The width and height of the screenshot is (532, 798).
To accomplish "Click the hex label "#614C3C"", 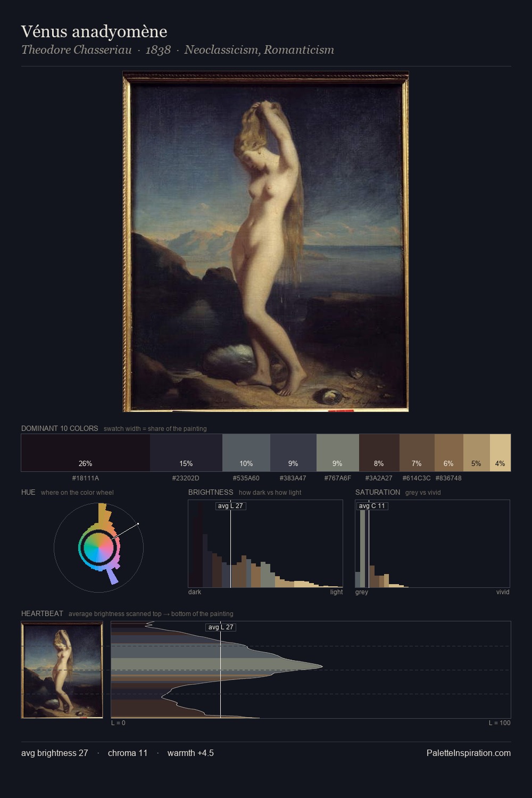I will pos(417,478).
